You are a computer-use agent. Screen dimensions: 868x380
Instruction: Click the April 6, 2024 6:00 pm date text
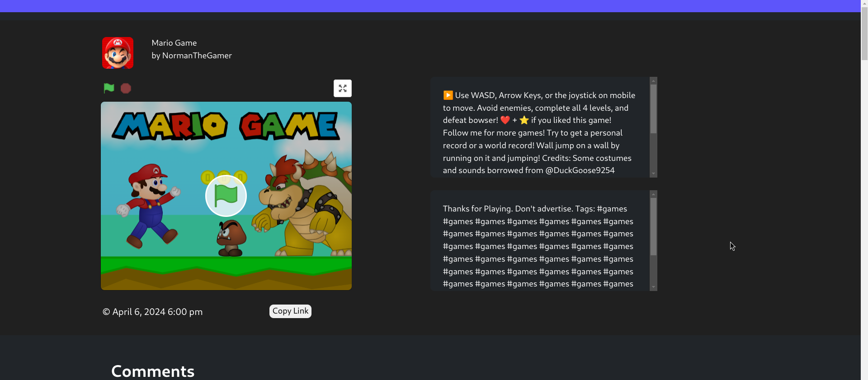coord(157,312)
